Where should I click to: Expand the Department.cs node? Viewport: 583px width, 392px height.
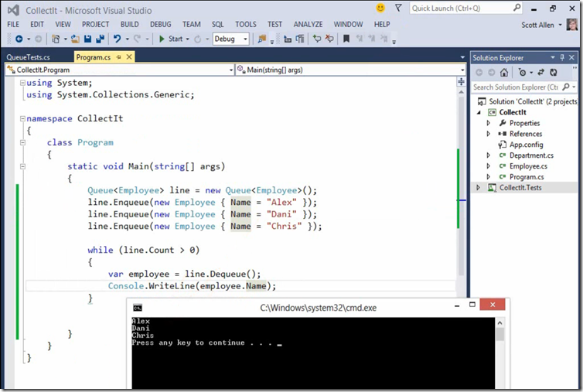click(489, 155)
